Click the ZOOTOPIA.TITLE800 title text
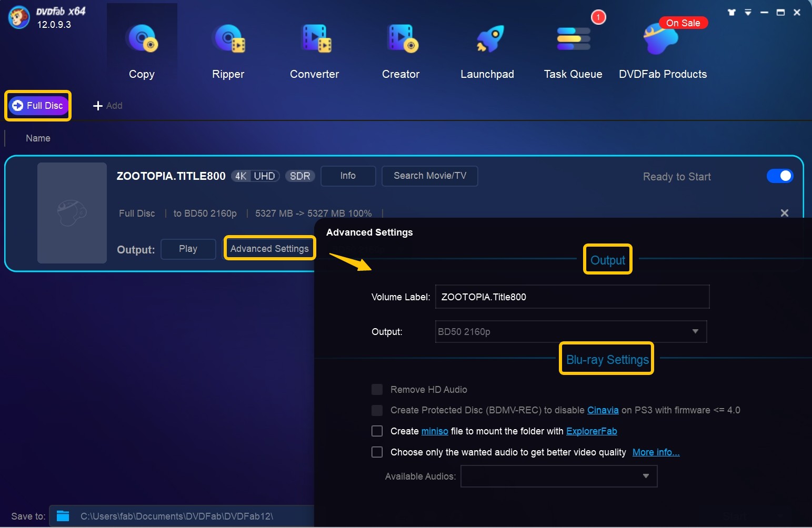Image resolution: width=812 pixels, height=528 pixels. 171,176
